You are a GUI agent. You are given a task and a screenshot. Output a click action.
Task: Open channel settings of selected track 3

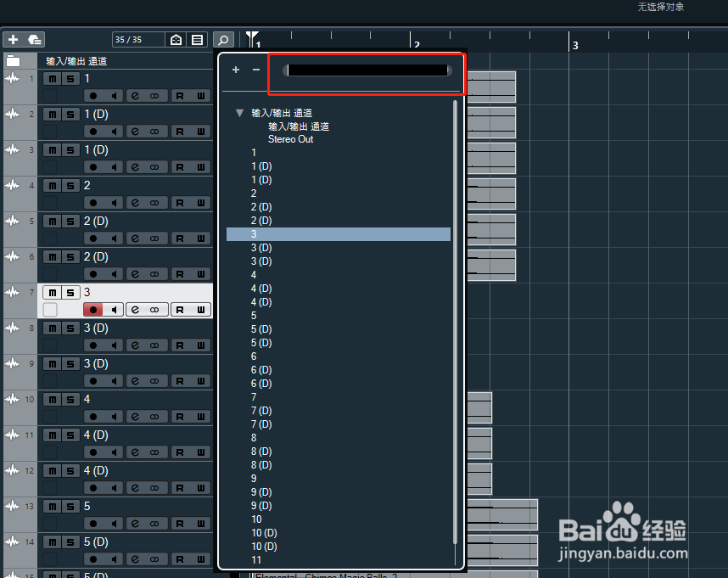click(x=135, y=310)
